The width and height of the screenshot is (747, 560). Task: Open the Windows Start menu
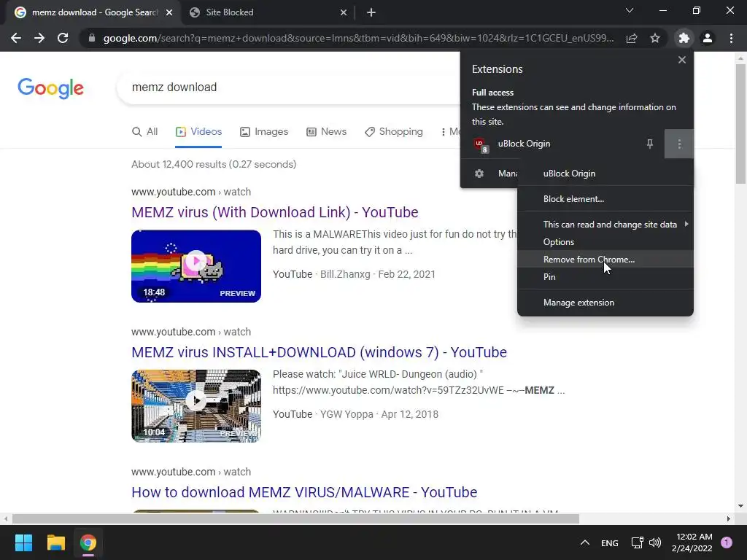point(23,542)
